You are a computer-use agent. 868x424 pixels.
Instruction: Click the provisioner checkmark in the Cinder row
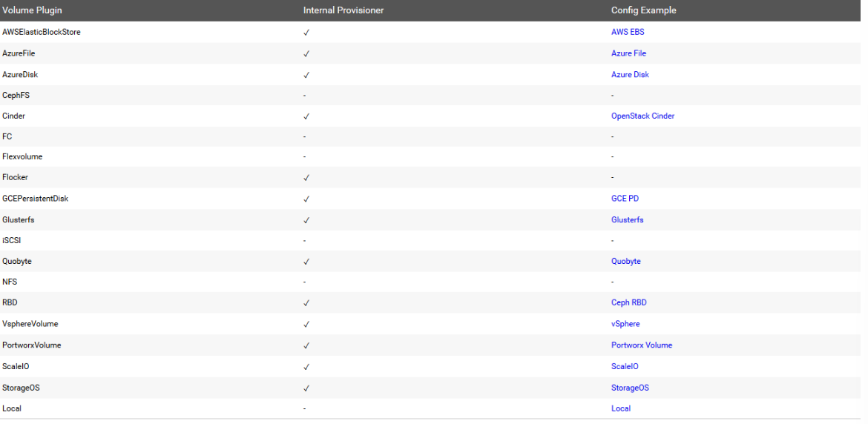[306, 116]
